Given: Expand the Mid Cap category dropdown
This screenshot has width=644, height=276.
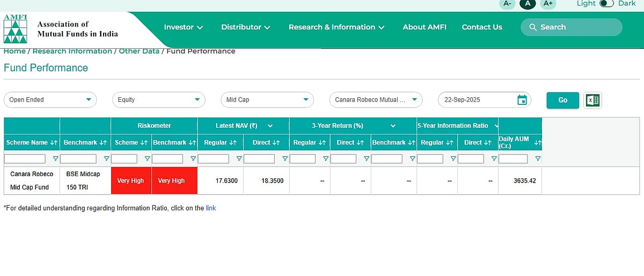Looking at the screenshot, I should [267, 100].
